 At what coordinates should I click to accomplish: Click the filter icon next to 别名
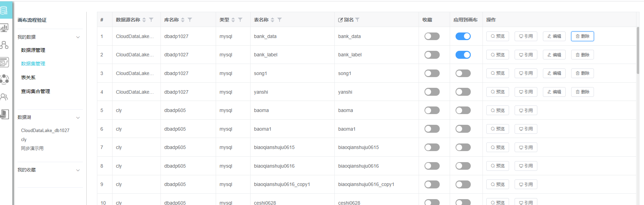tap(357, 20)
